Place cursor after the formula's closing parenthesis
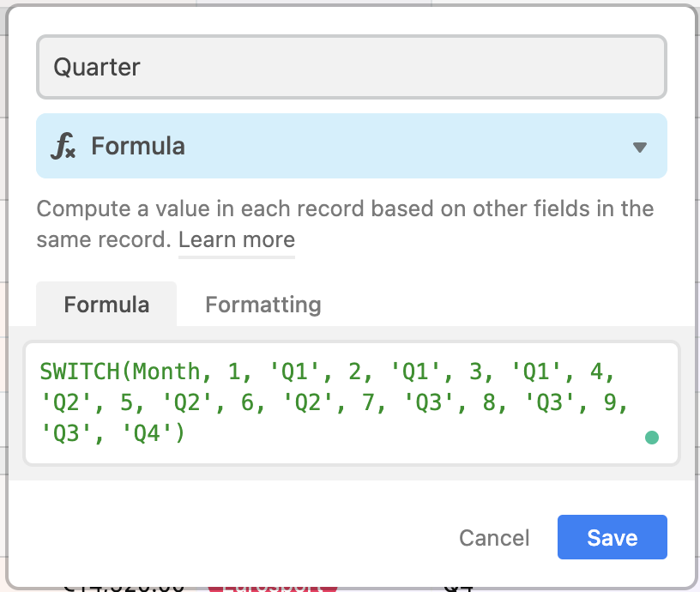 [185, 434]
